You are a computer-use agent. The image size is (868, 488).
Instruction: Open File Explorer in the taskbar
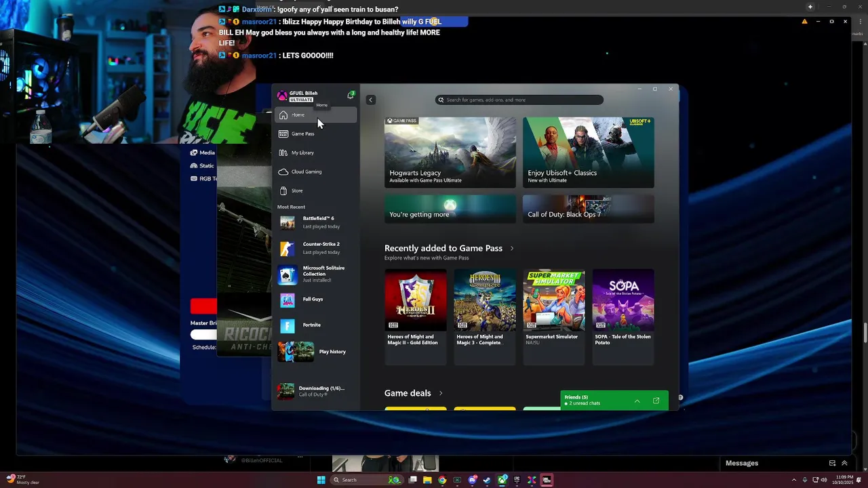427,480
